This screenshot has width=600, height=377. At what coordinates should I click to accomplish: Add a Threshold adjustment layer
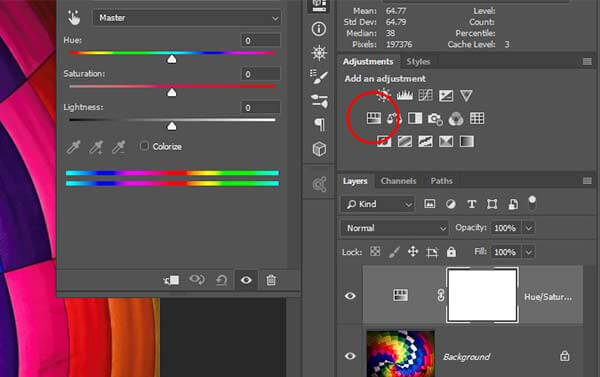[425, 141]
